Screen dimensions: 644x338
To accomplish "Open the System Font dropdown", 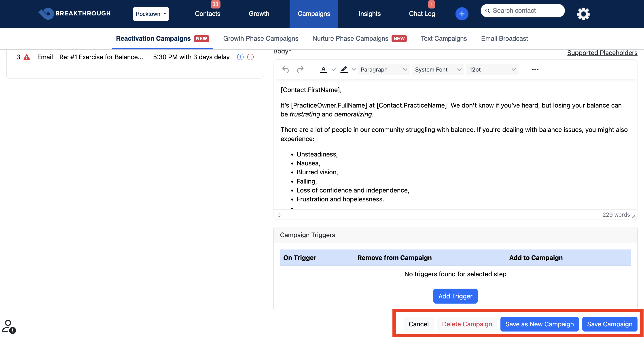I will pyautogui.click(x=438, y=69).
